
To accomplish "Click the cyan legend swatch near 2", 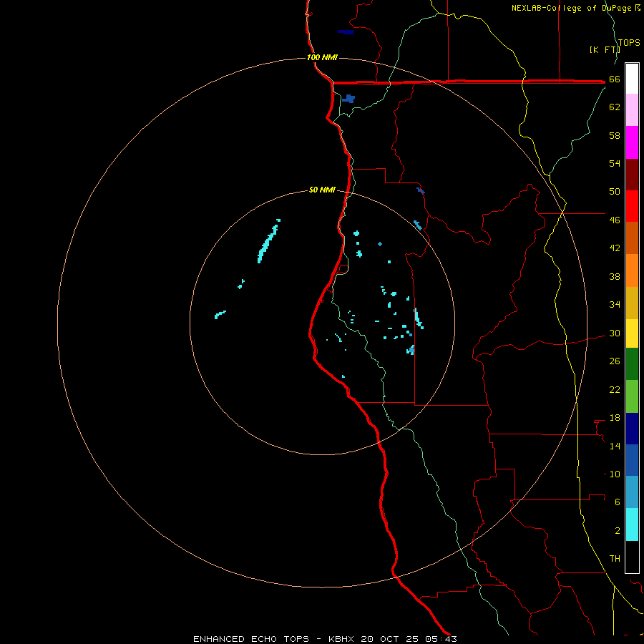I will (632, 525).
